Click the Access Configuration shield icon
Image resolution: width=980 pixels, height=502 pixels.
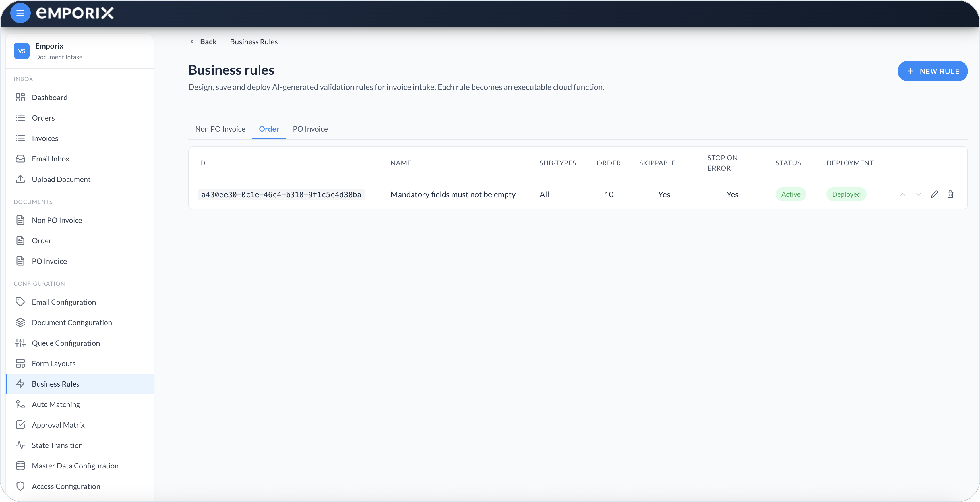click(x=20, y=486)
